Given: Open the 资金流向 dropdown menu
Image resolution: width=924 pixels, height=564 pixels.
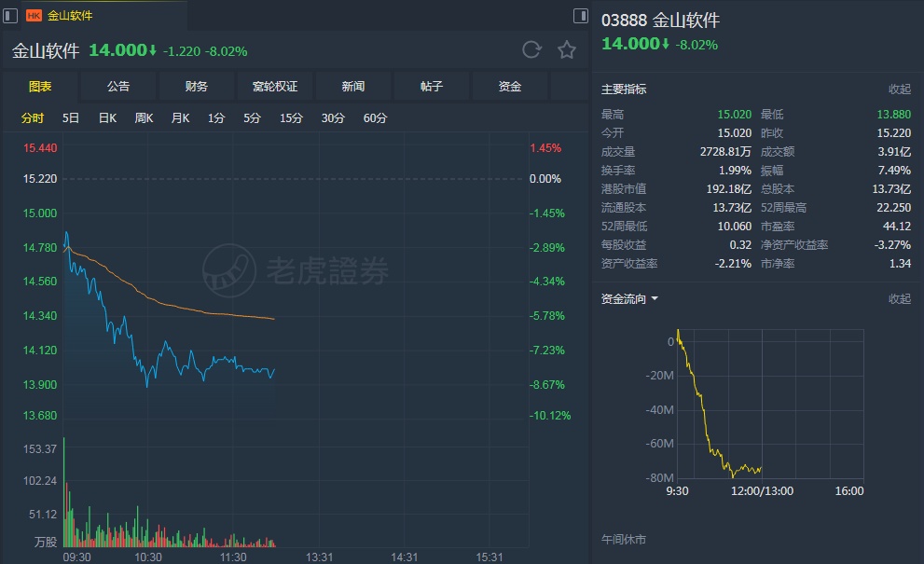Looking at the screenshot, I should click(x=630, y=299).
